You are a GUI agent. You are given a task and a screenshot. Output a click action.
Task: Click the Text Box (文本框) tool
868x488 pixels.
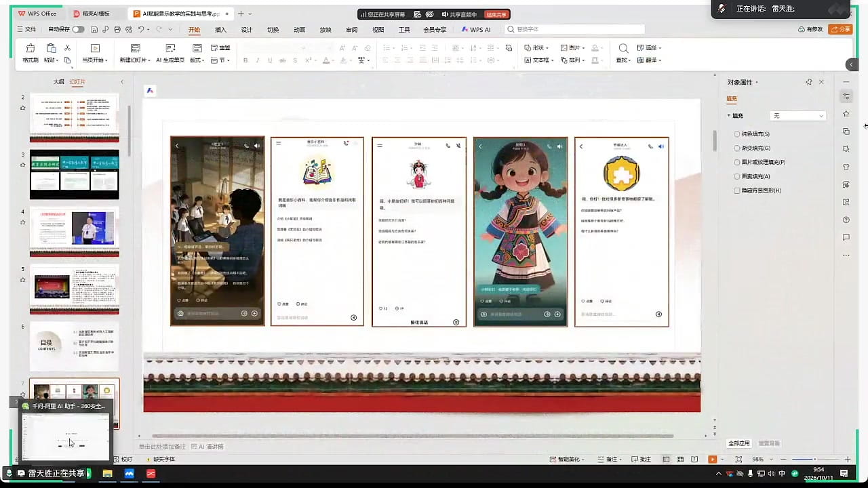click(x=538, y=60)
